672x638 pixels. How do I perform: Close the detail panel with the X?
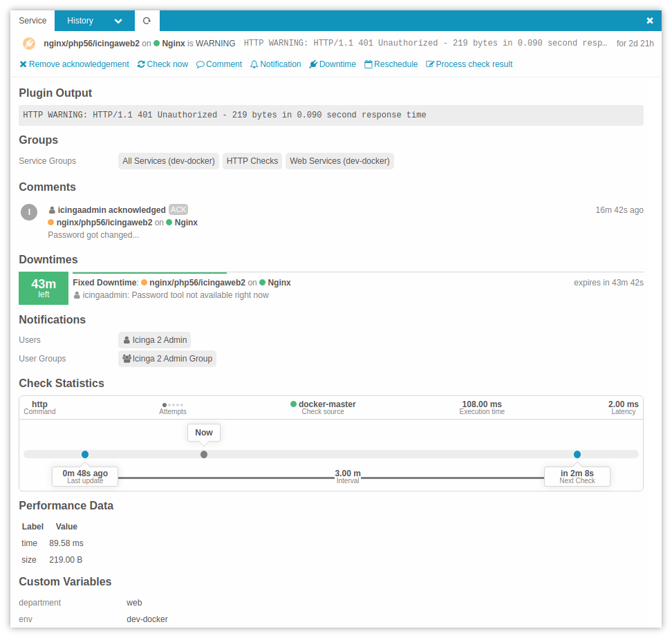pos(650,21)
